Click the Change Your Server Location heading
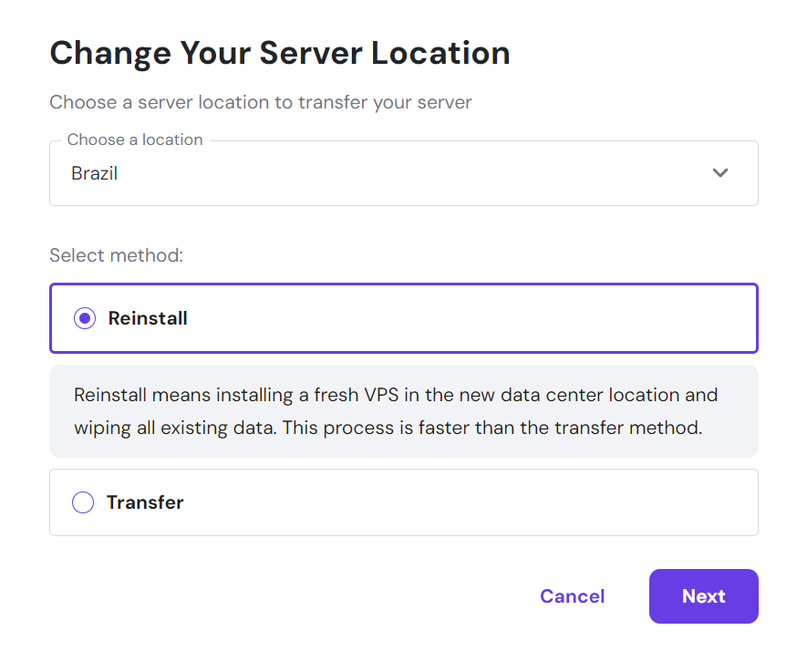Image resolution: width=807 pixels, height=672 pixels. point(280,53)
